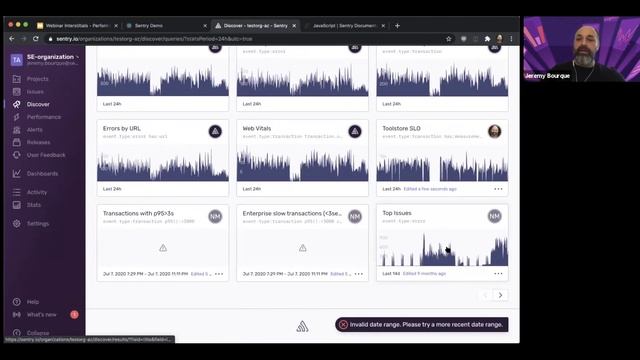Click user avatar on Toolstore SLO card

[494, 131]
